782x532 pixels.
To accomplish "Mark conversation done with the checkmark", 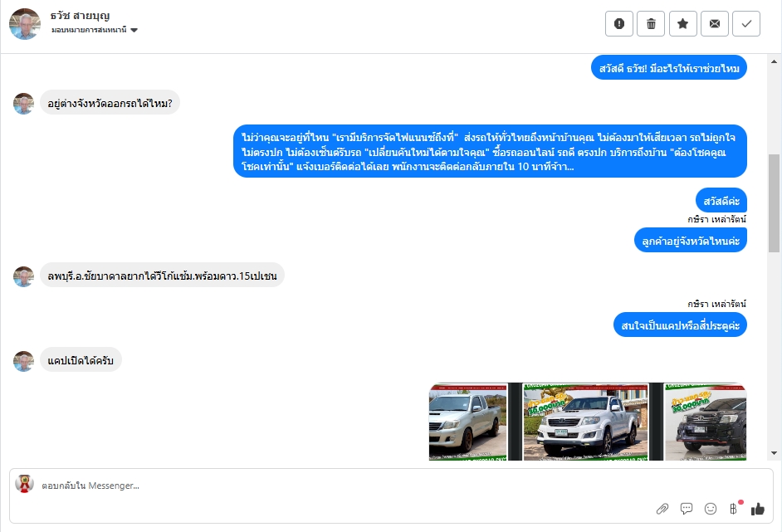I will click(x=746, y=23).
